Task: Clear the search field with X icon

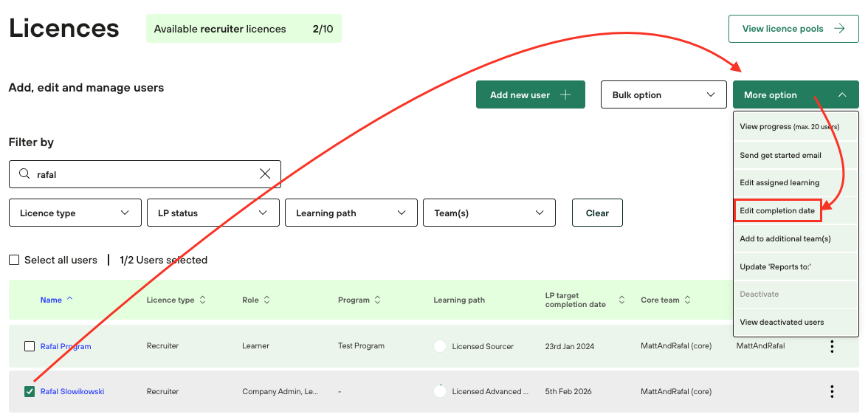Action: pos(265,174)
